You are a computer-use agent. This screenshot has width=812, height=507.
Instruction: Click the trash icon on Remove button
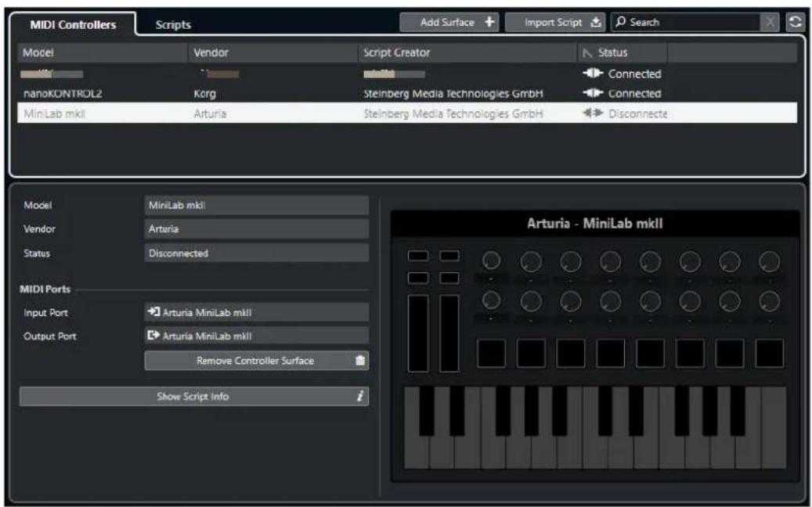(360, 361)
